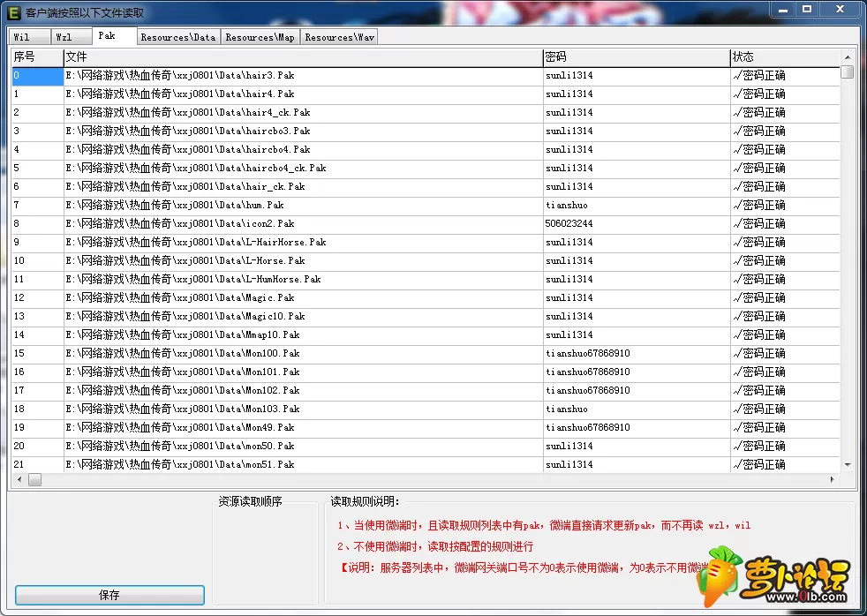This screenshot has height=616, width=867.
Task: Select the L-HumHorse.Pak file path
Action: [x=193, y=279]
